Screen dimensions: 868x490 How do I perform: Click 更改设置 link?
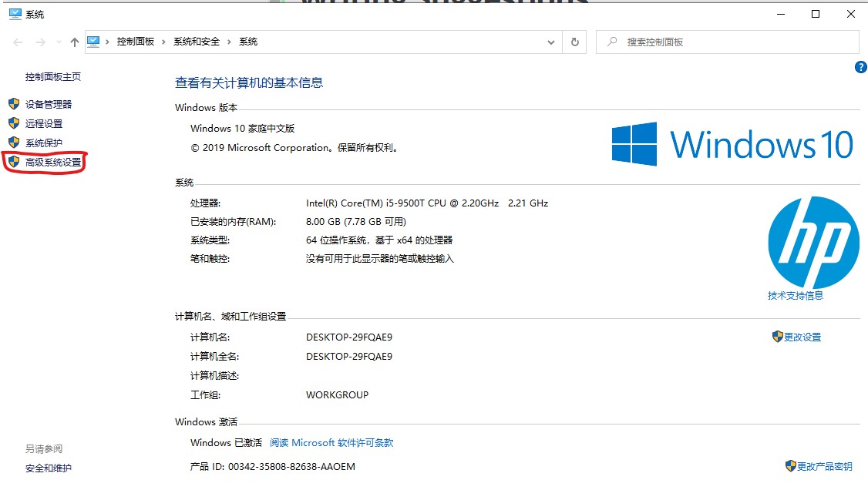tap(802, 337)
